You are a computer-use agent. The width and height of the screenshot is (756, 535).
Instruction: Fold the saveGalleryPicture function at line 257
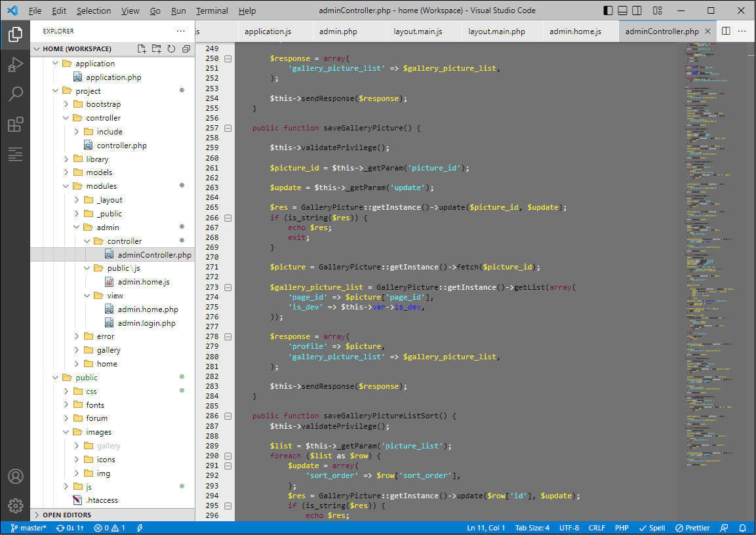(x=227, y=128)
